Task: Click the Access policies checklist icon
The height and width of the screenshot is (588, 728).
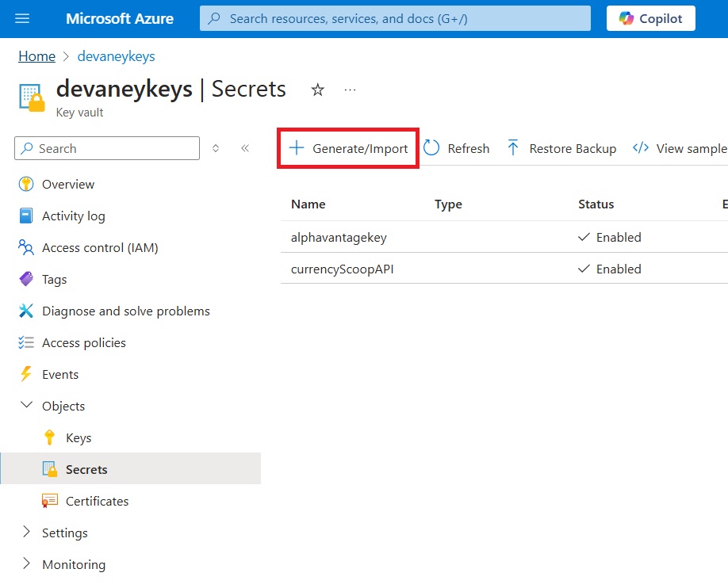Action: 26,342
